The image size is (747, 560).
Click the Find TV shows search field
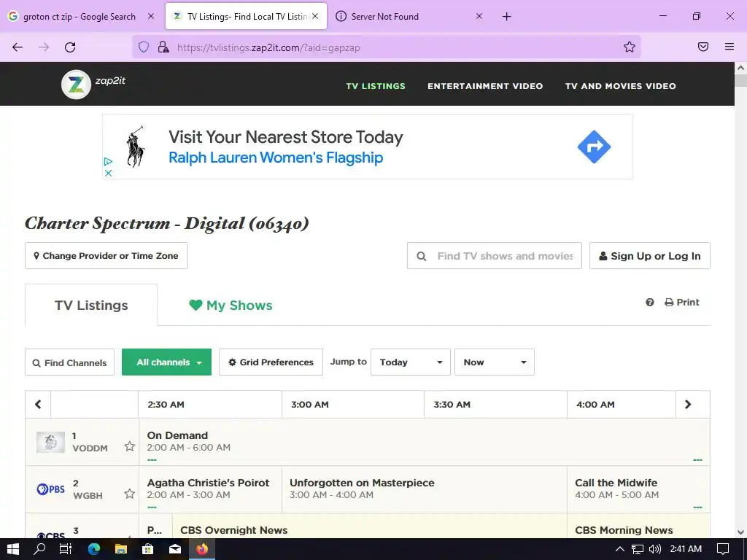[x=495, y=256]
